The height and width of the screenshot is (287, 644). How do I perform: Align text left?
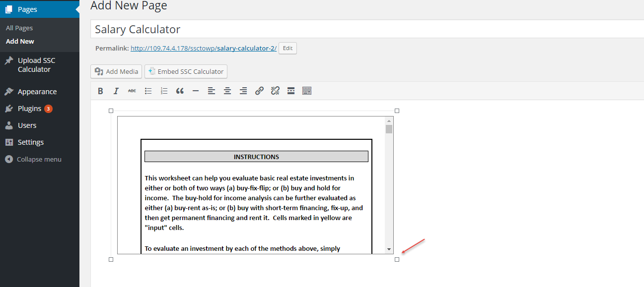212,91
